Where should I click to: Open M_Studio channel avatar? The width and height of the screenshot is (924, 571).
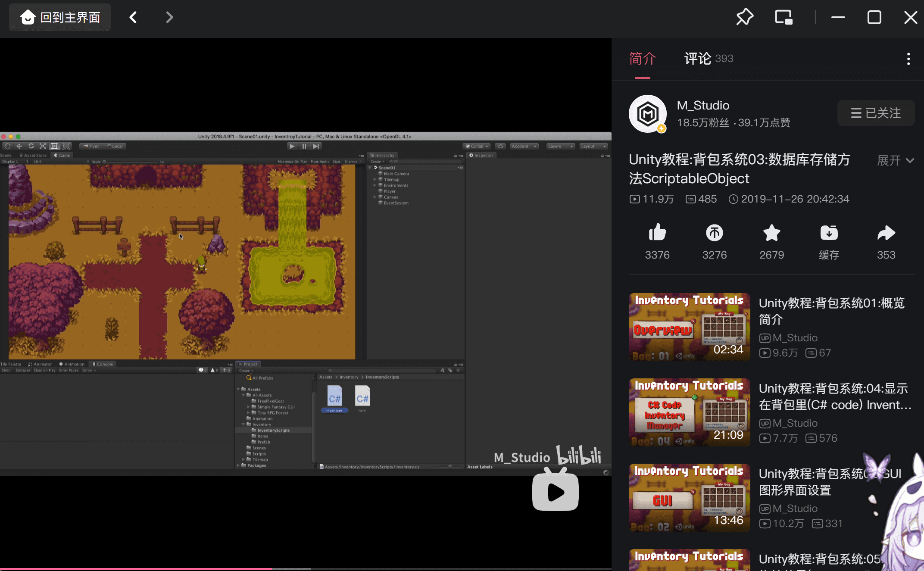(648, 114)
